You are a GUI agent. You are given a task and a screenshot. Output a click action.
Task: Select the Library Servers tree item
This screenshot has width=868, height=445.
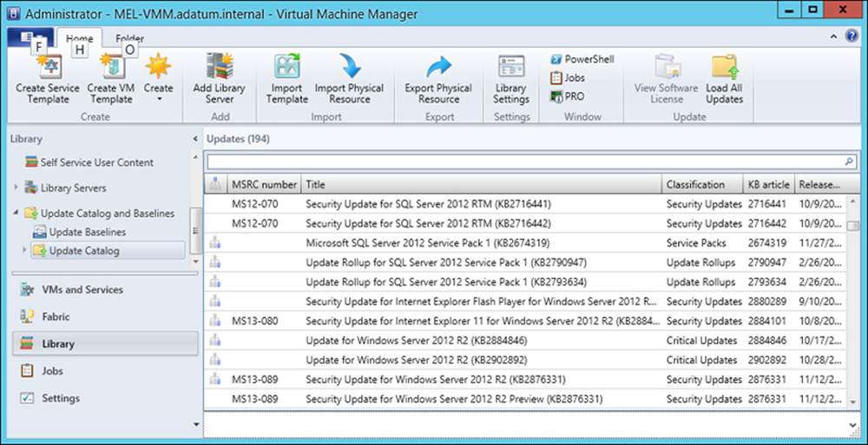point(65,188)
